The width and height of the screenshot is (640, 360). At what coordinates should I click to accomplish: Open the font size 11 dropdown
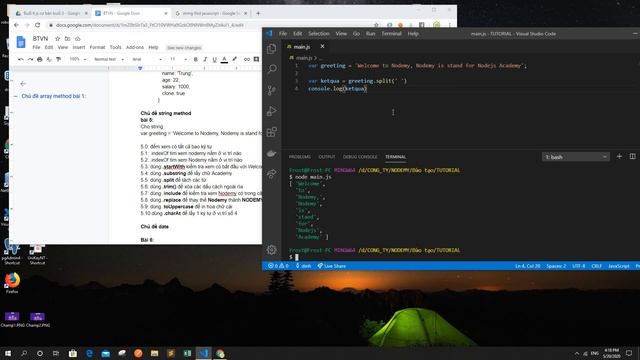(x=178, y=59)
